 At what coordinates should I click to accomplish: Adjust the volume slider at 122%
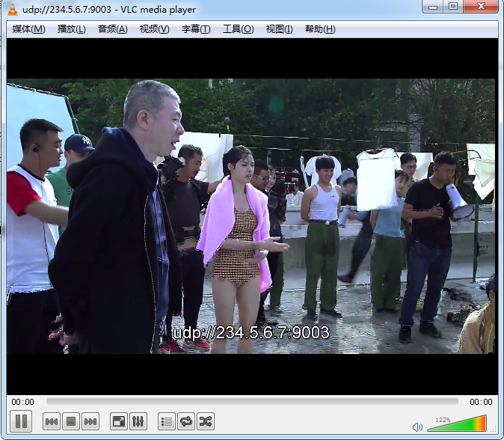[x=456, y=424]
